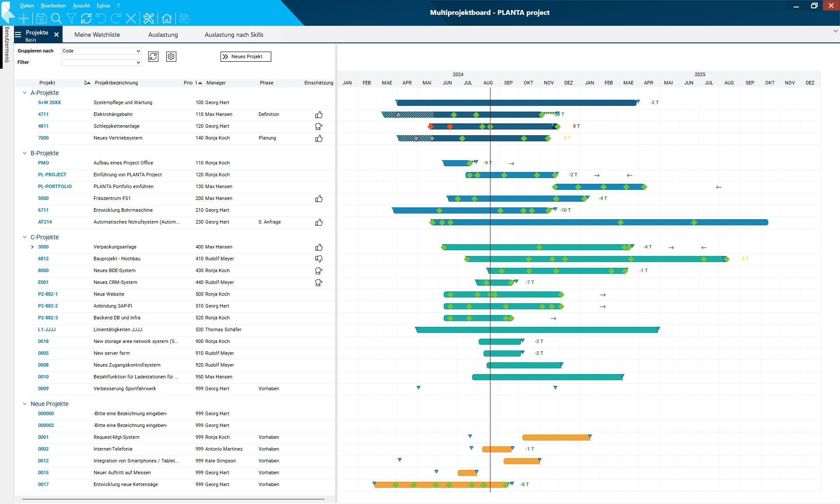Click the Neues Projekt button
The height and width of the screenshot is (504, 840).
coord(246,56)
